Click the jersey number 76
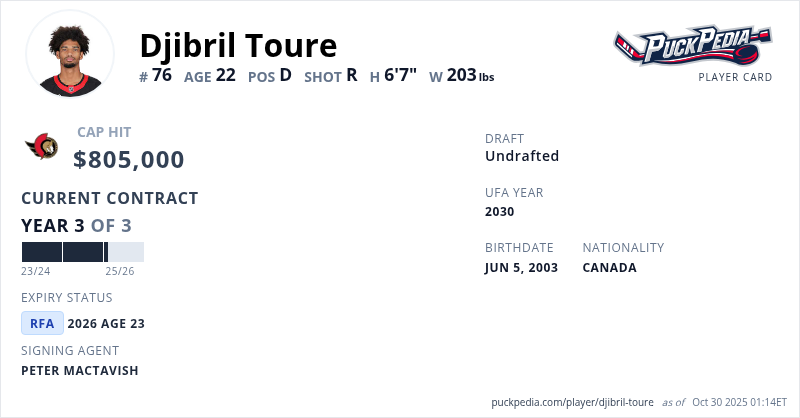Image resolution: width=800 pixels, height=418 pixels. point(161,75)
